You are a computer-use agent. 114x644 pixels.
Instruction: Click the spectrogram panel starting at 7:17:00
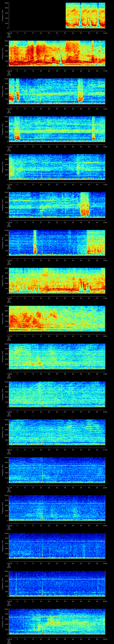(x=57, y=319)
